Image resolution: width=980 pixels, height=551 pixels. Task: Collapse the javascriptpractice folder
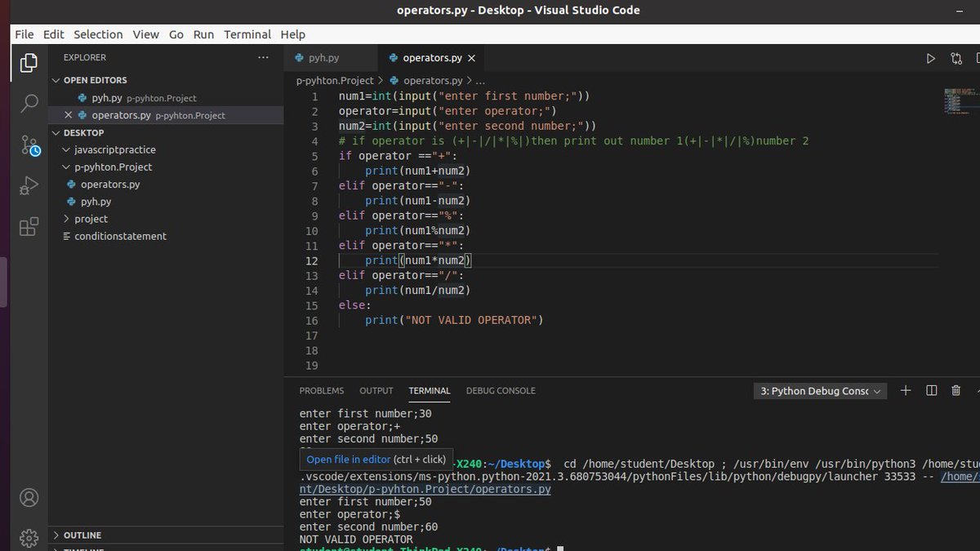tap(67, 150)
